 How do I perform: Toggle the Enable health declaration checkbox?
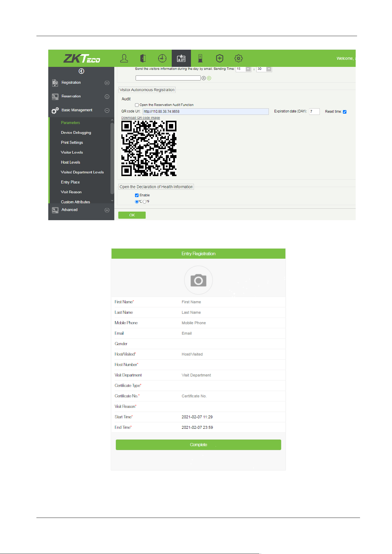pos(137,195)
